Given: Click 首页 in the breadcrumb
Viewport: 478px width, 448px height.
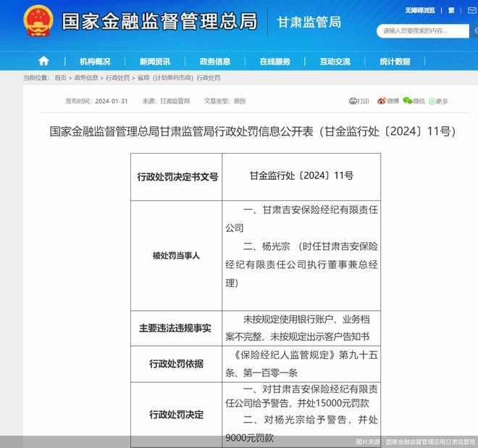Looking at the screenshot, I should (x=59, y=78).
